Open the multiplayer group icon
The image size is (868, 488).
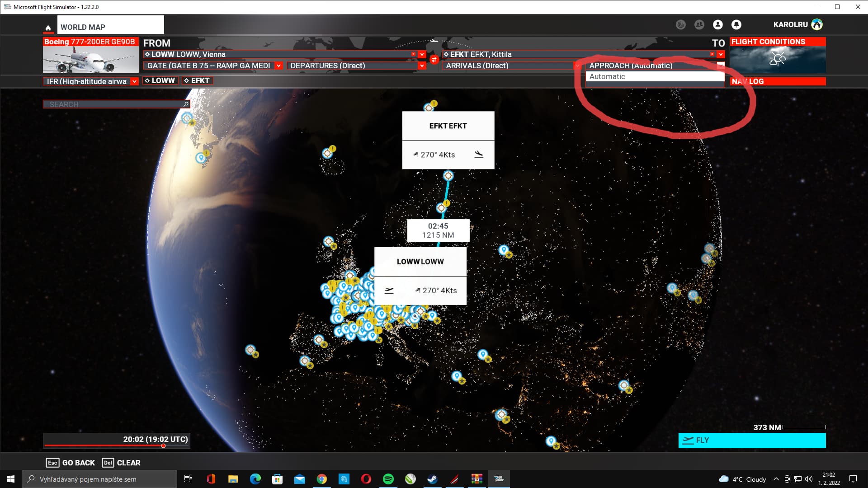699,25
